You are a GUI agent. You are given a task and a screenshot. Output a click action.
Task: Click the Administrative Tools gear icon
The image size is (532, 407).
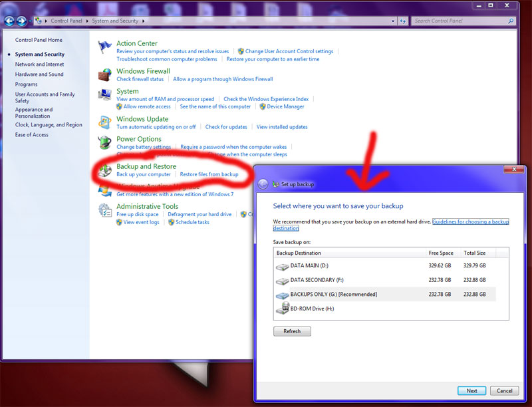tap(105, 210)
